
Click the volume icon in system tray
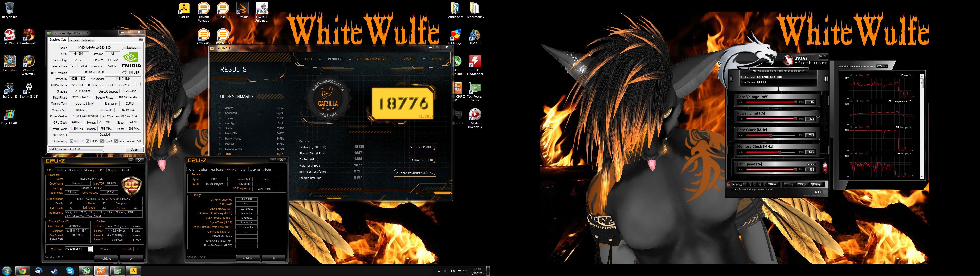(452, 271)
